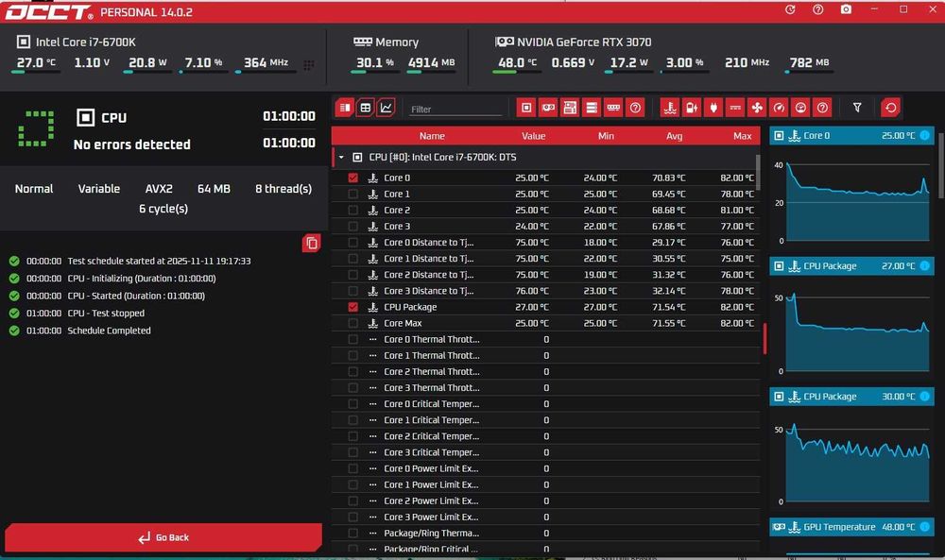This screenshot has height=560, width=945.
Task: Click the 'No errors detected' status text
Action: coord(132,144)
